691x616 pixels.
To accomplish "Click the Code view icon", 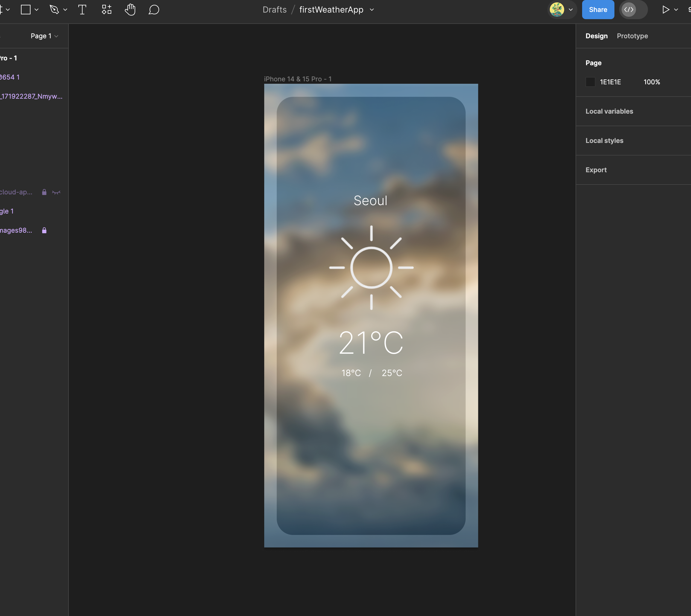I will click(629, 10).
